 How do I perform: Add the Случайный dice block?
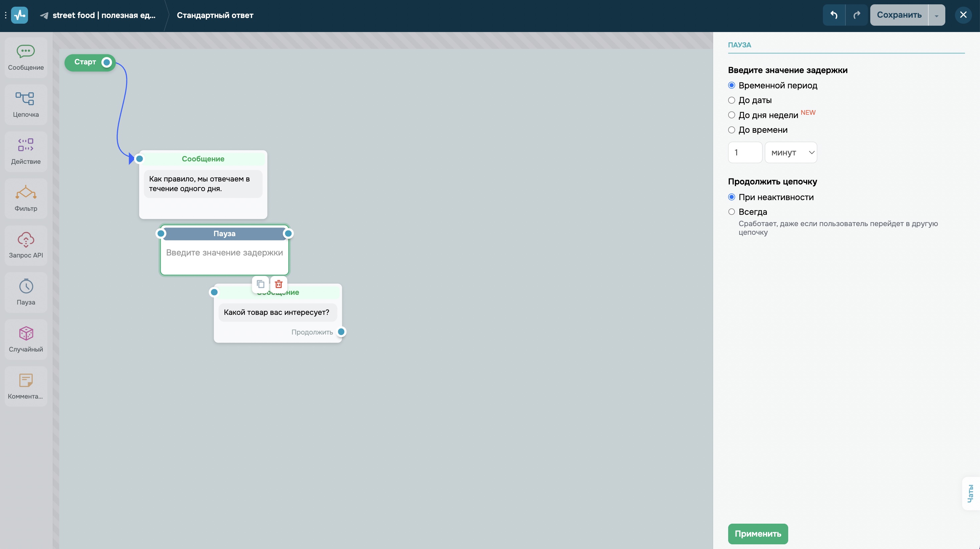click(x=26, y=339)
